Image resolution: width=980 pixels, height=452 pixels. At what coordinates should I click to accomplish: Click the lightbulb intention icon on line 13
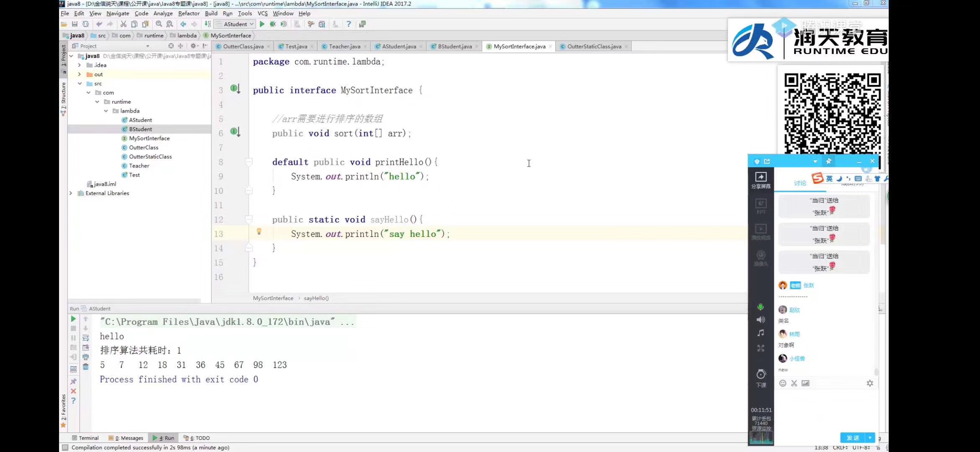[x=259, y=231]
